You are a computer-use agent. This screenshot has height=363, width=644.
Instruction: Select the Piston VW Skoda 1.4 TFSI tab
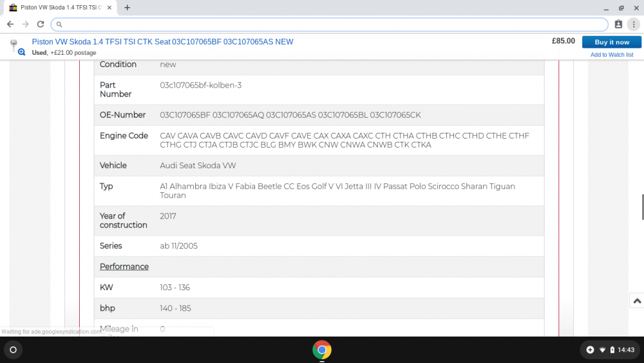tap(61, 7)
